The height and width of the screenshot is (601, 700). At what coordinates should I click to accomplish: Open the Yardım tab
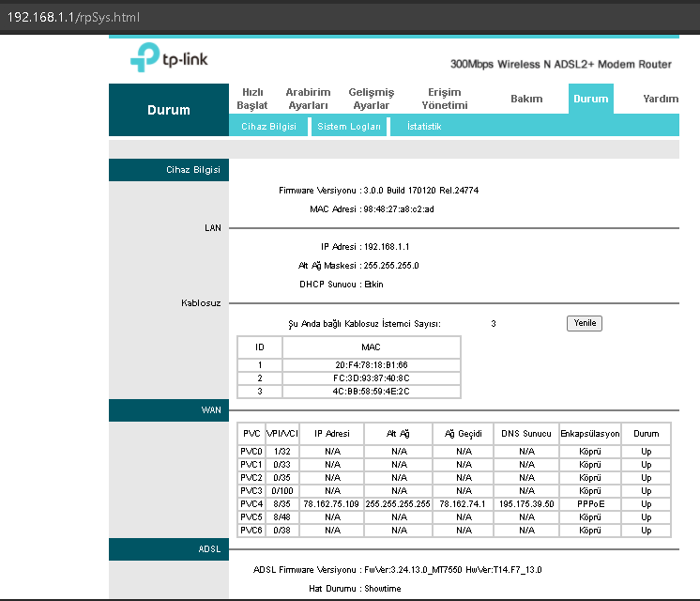point(660,99)
